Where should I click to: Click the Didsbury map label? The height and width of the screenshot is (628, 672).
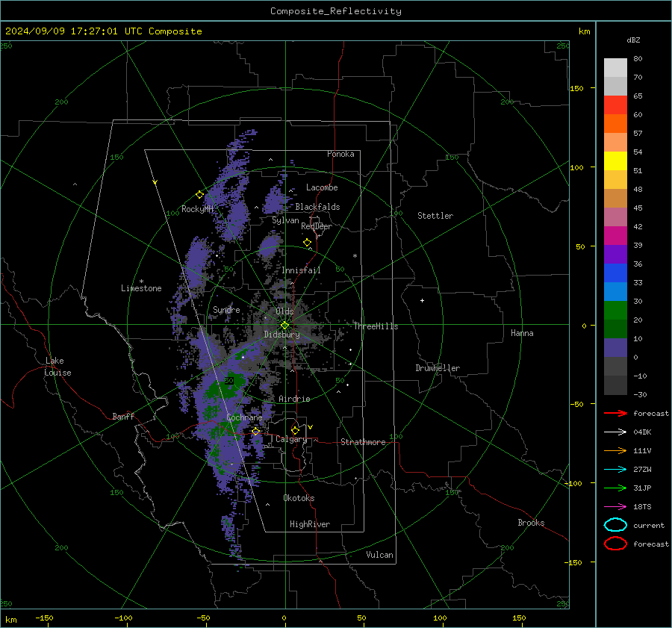(x=281, y=335)
